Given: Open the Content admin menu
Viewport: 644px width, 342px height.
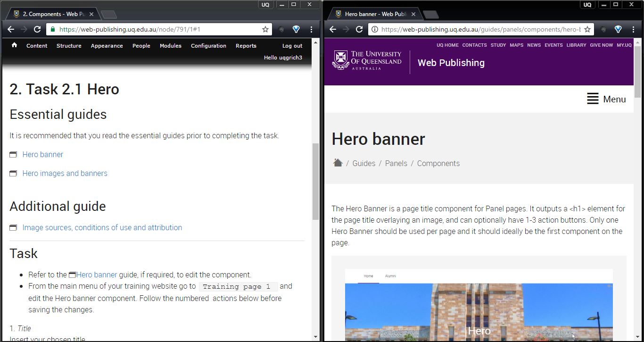Looking at the screenshot, I should pos(37,46).
